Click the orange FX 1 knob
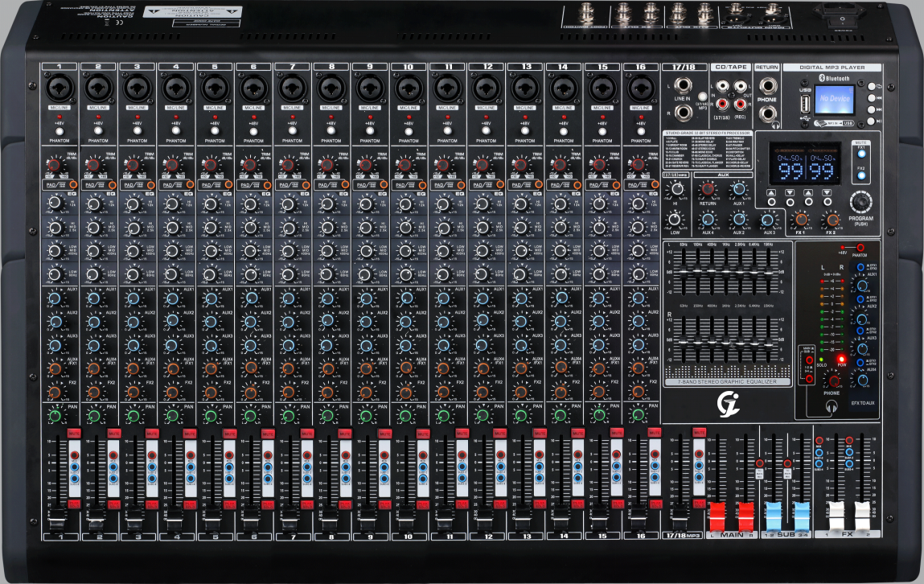This screenshot has width=924, height=584. pyautogui.click(x=801, y=219)
